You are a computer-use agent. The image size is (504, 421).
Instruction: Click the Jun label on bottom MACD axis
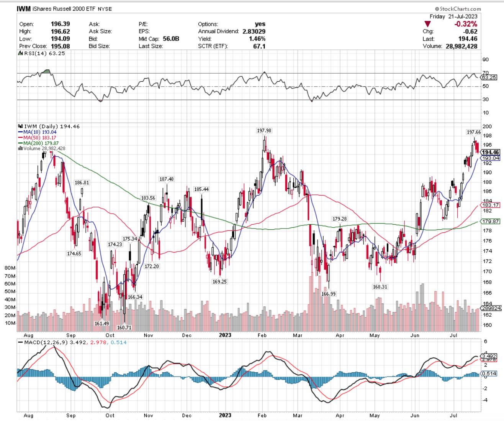pos(415,415)
